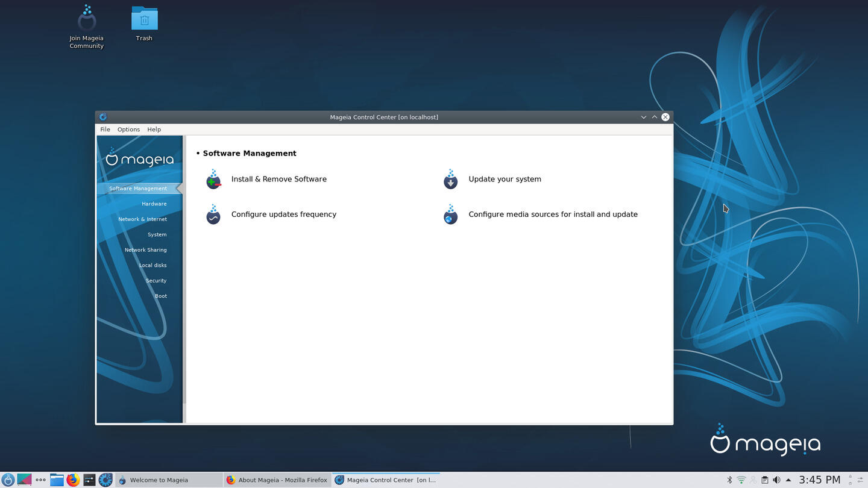Click the Software Management heading text

pyautogui.click(x=250, y=153)
